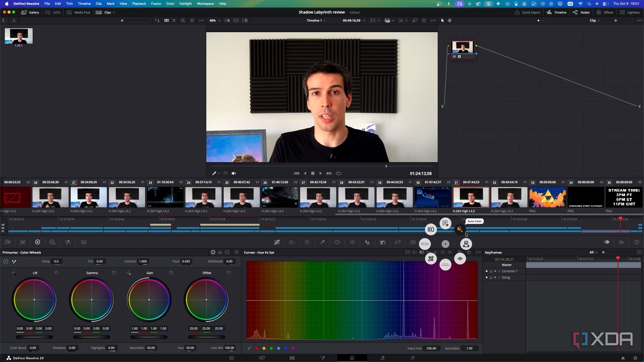The image size is (644, 362).
Task: Select the red hue swatch
Action: tap(257, 348)
